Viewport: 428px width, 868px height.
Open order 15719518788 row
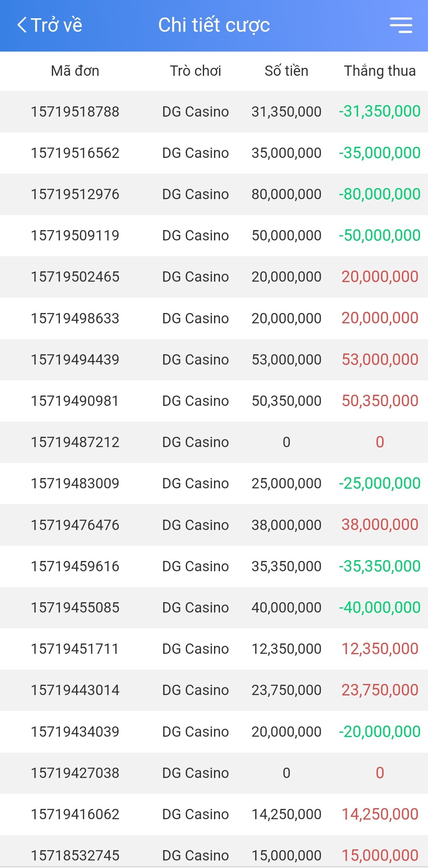(x=214, y=112)
